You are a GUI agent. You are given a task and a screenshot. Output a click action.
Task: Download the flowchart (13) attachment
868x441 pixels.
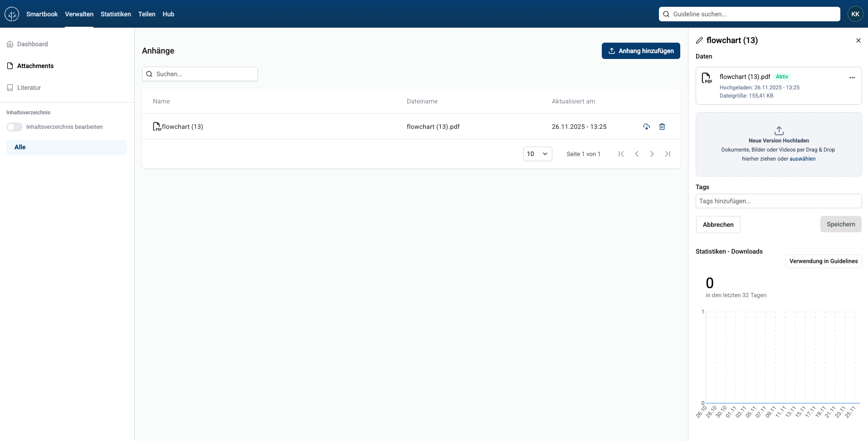[x=647, y=127]
